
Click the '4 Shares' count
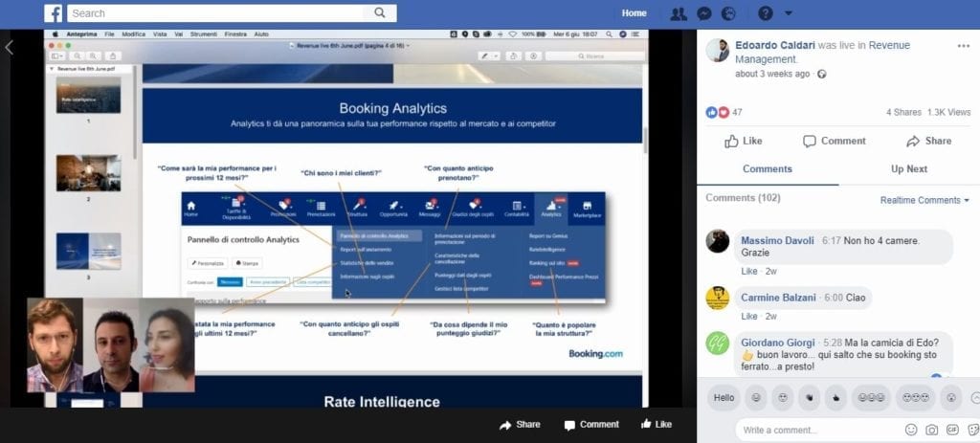(903, 113)
